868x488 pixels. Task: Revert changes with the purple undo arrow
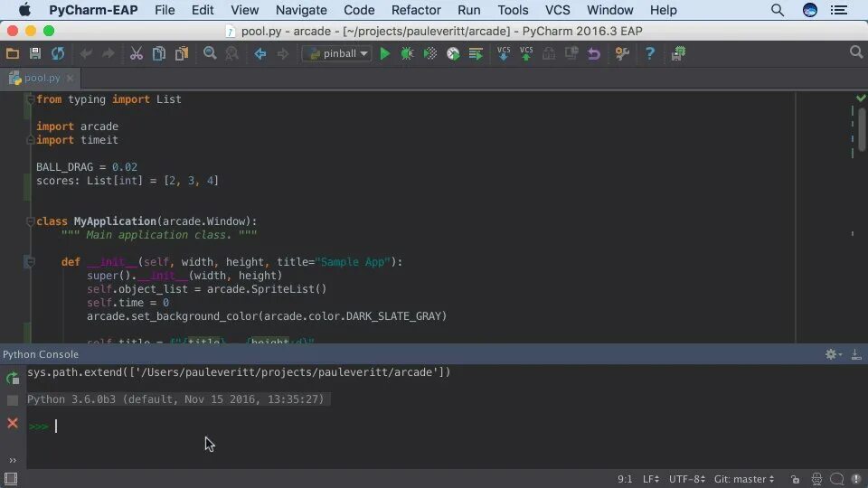[594, 53]
